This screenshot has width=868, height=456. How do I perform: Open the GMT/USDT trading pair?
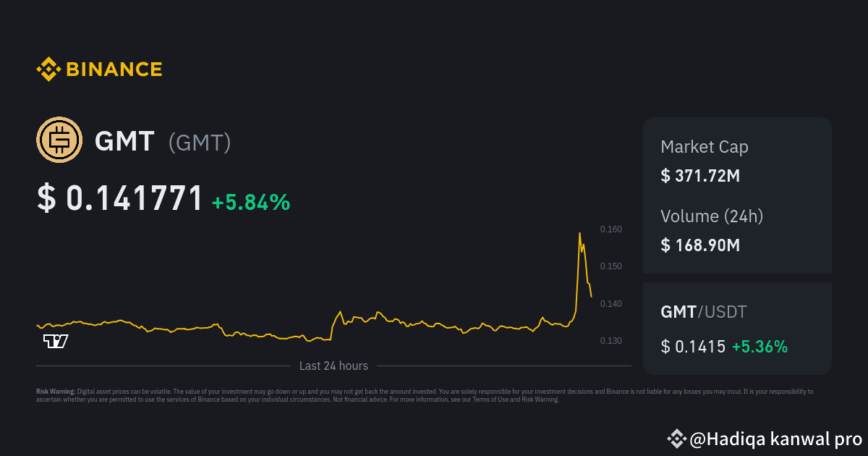tap(703, 312)
